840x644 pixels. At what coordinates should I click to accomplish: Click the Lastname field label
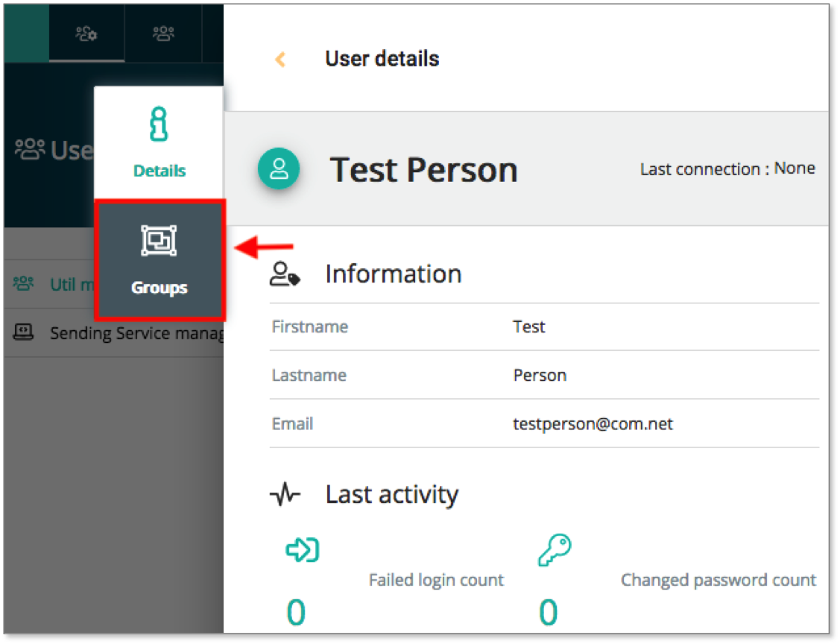click(x=309, y=375)
